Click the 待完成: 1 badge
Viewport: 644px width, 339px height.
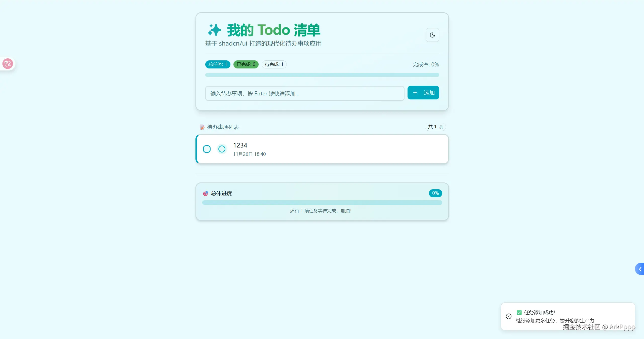coord(274,64)
